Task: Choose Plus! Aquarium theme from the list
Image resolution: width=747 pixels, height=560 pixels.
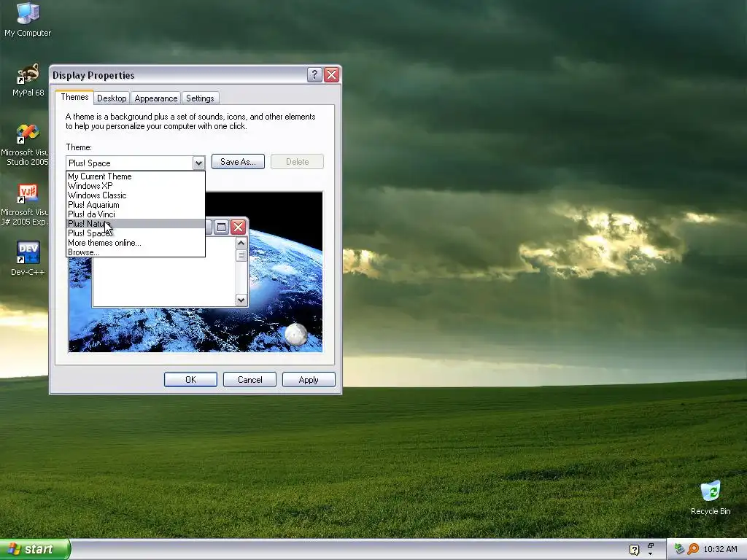Action: (135, 205)
